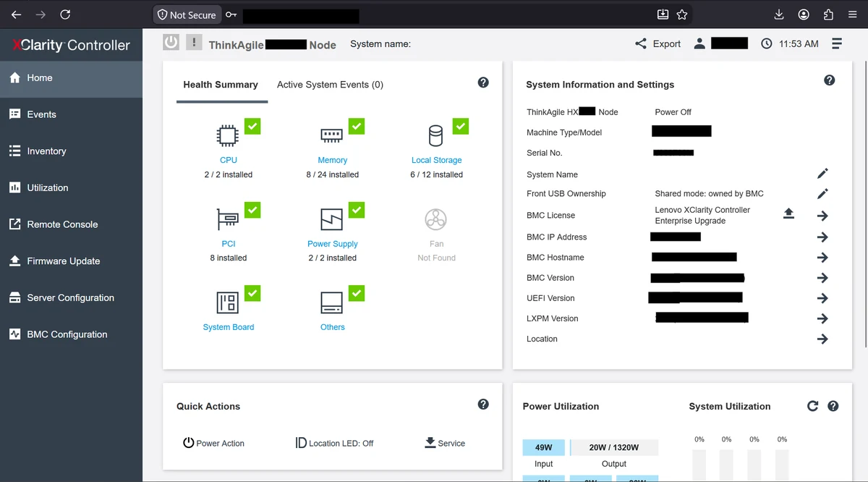Open Location settings arrow
The height and width of the screenshot is (482, 868).
822,339
